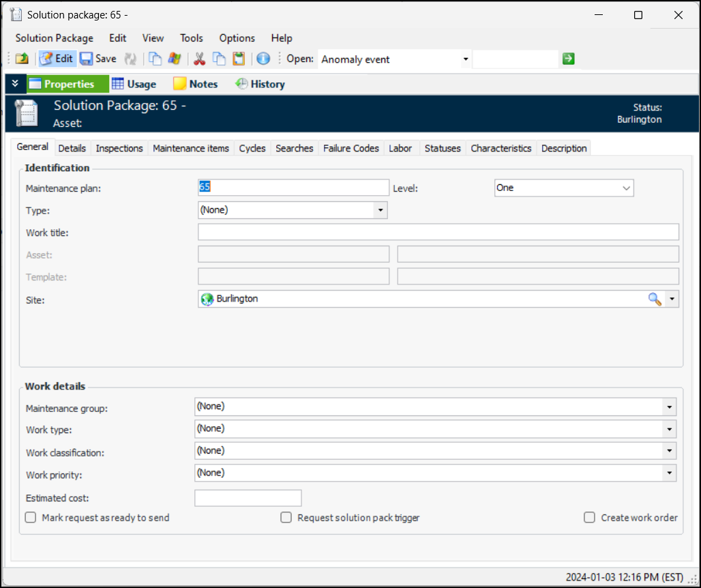Expand the Level dropdown

pyautogui.click(x=626, y=188)
